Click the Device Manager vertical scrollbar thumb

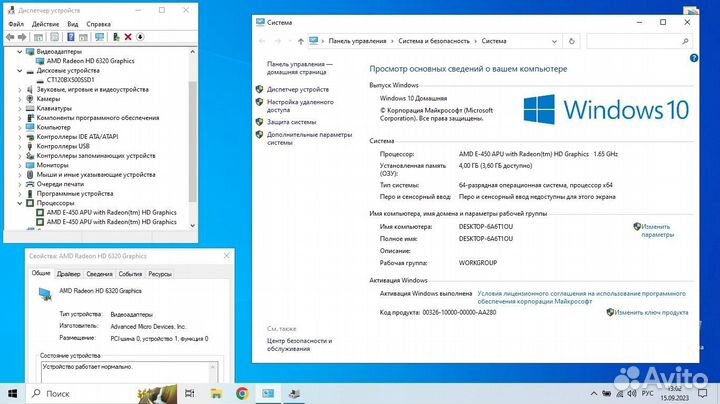tap(192, 141)
